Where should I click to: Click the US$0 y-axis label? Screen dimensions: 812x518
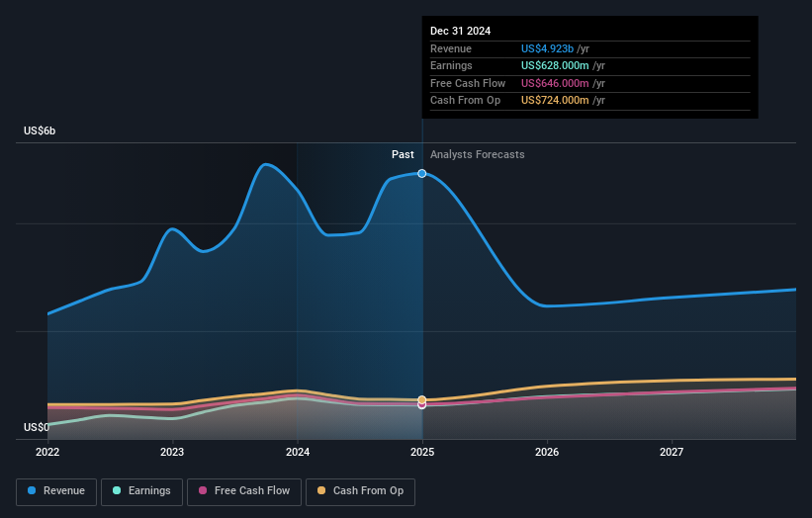37,427
